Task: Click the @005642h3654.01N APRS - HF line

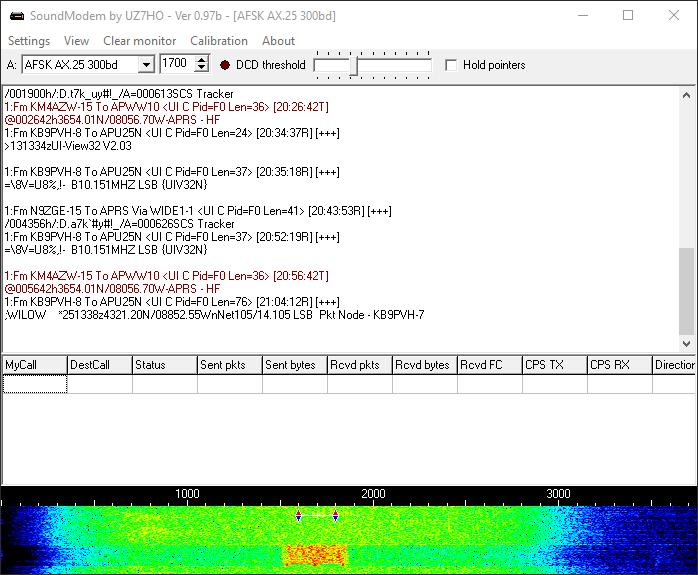Action: click(x=112, y=289)
